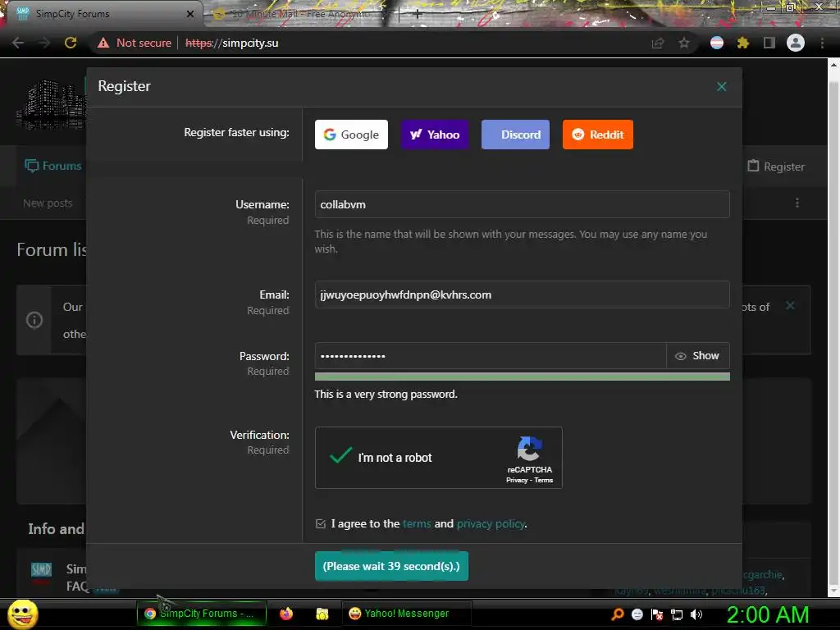840x630 pixels.
Task: Open the forum terms link
Action: tap(417, 524)
